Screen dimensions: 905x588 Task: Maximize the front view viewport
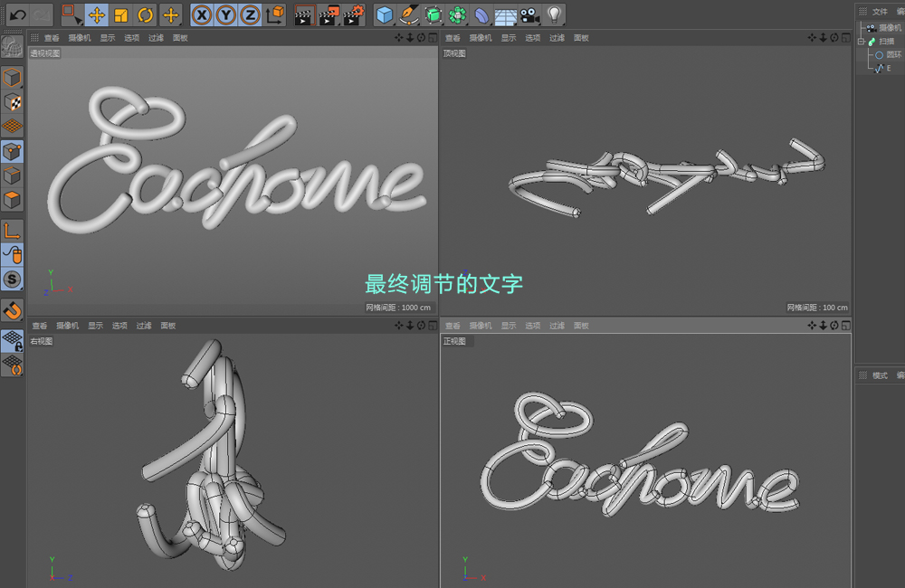[x=845, y=326]
